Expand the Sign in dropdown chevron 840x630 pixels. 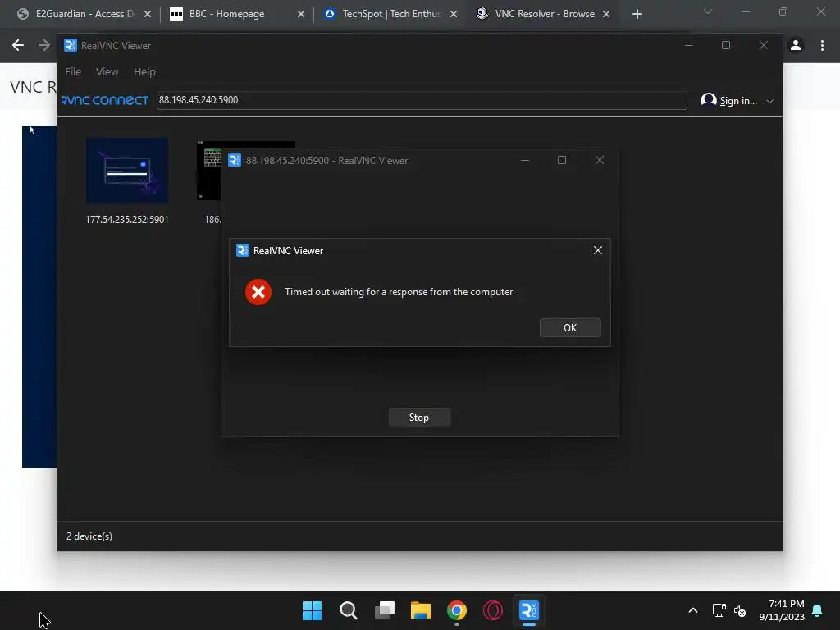pyautogui.click(x=769, y=101)
